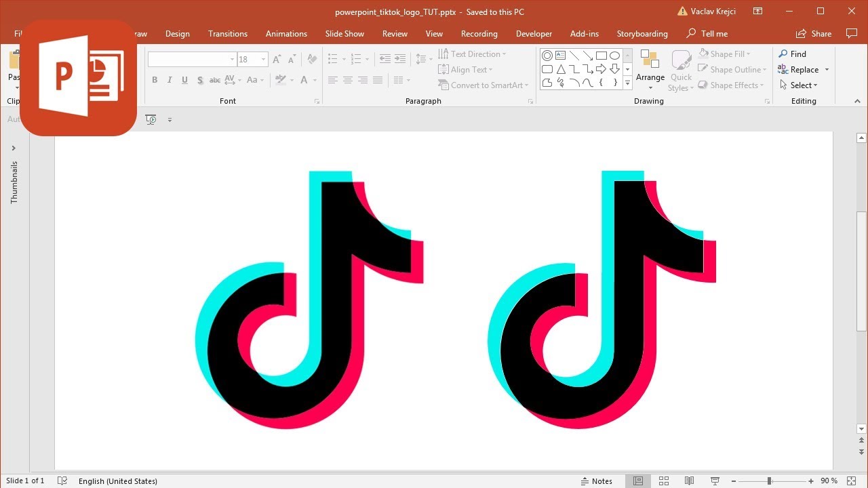Select the Arrow line shape
The width and height of the screenshot is (868, 488).
(588, 56)
